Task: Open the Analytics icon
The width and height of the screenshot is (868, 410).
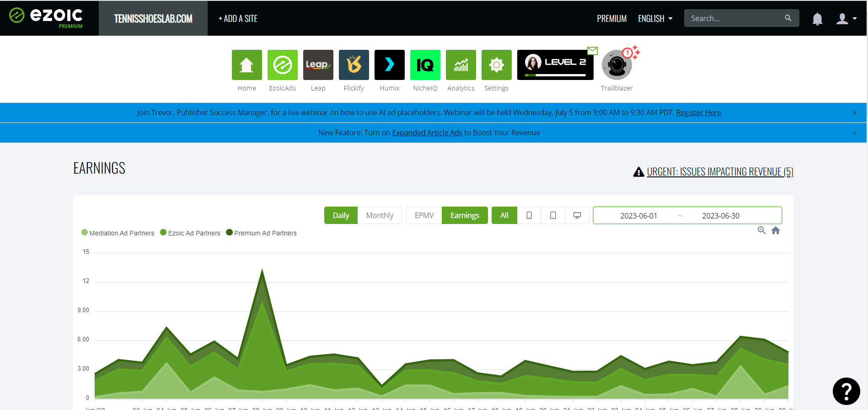Action: [461, 65]
